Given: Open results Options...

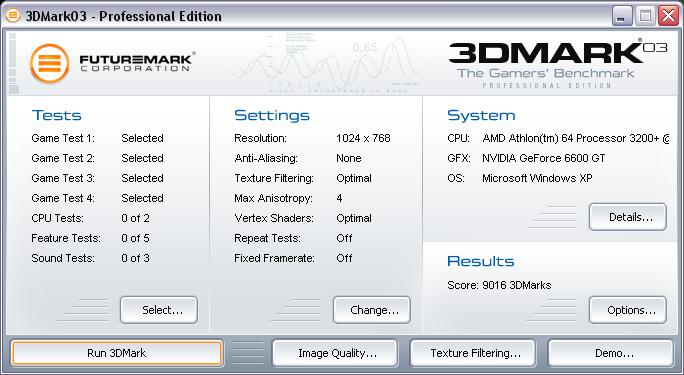Looking at the screenshot, I should point(628,310).
